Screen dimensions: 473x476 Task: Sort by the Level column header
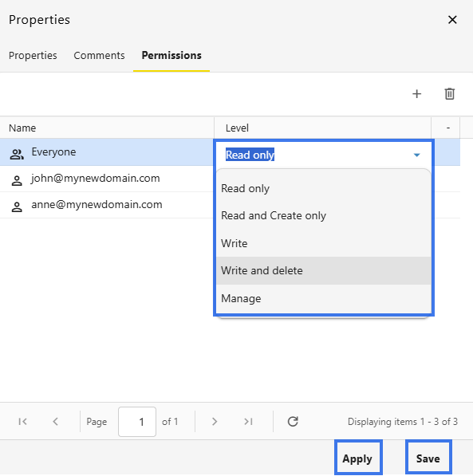point(322,128)
